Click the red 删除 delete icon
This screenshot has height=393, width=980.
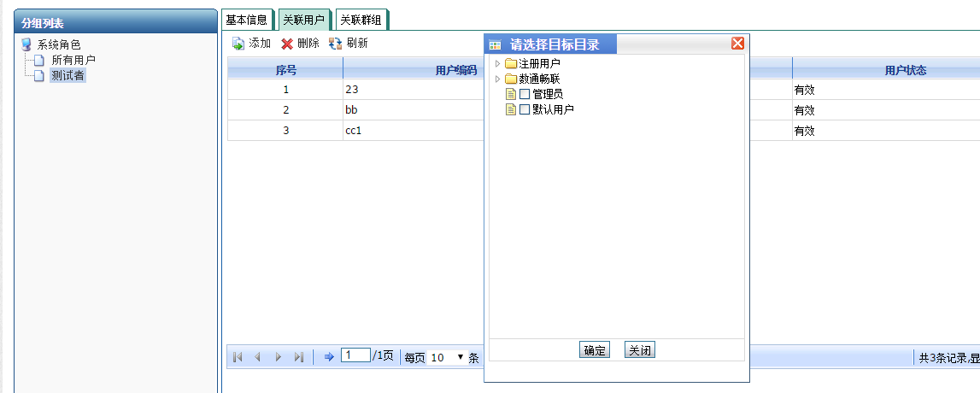click(287, 44)
